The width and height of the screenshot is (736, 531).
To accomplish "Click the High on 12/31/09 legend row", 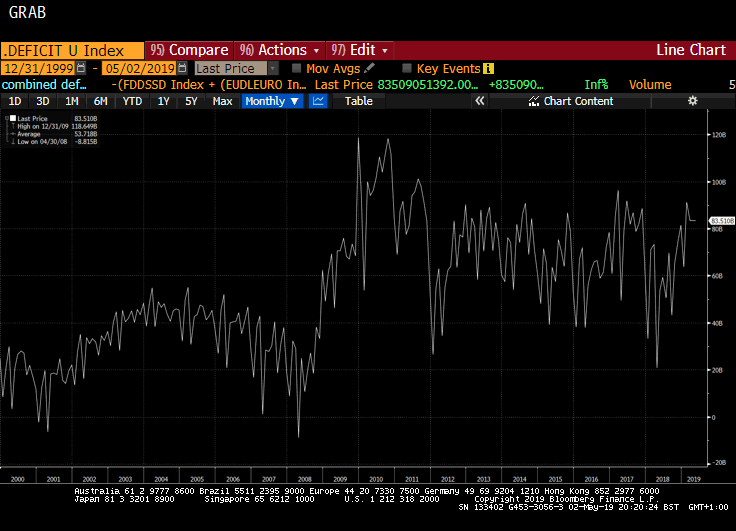I will [54, 126].
